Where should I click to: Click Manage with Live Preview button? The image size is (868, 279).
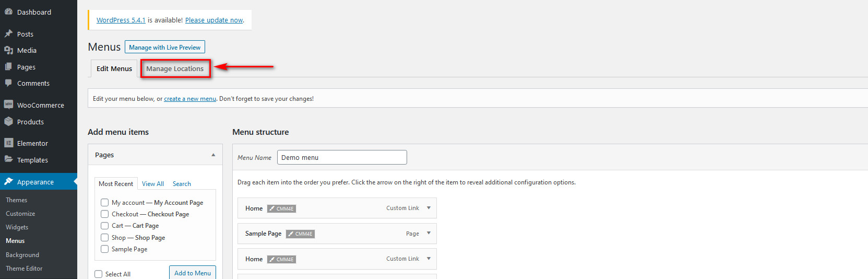tap(164, 47)
